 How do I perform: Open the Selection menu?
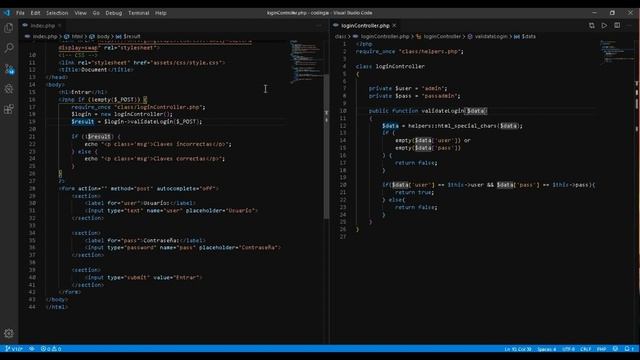57,13
